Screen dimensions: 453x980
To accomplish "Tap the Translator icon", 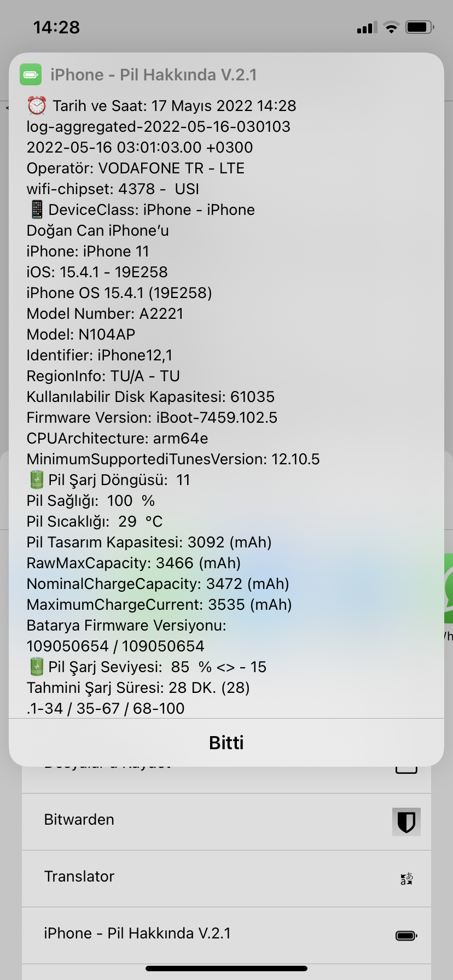I will (406, 879).
